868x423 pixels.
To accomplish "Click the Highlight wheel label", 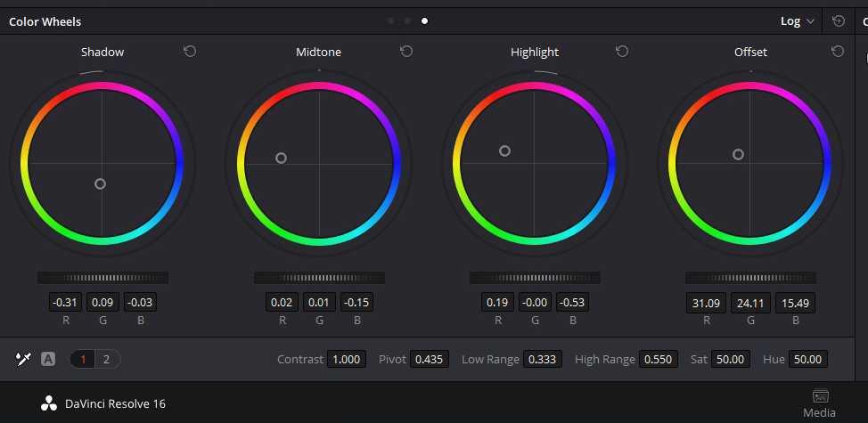I will click(535, 52).
